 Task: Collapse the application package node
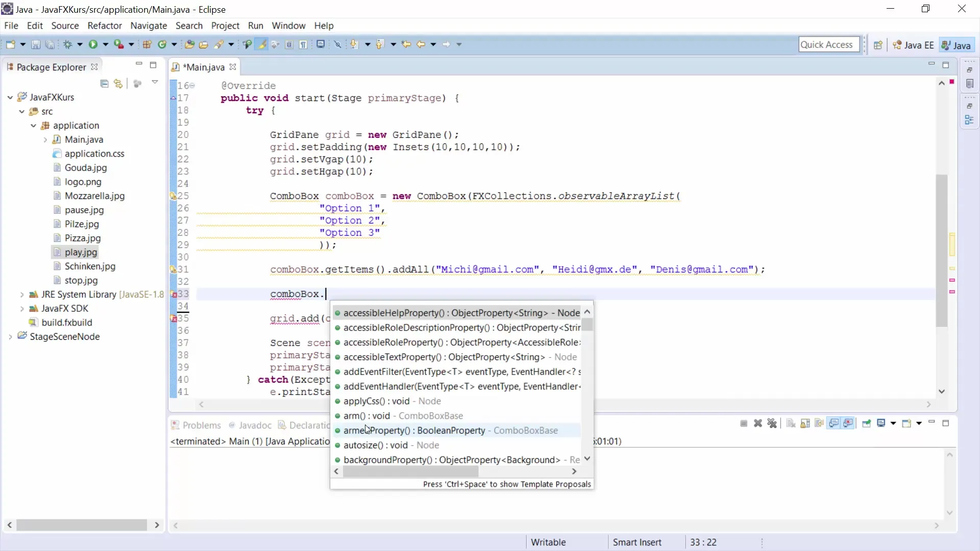point(34,126)
